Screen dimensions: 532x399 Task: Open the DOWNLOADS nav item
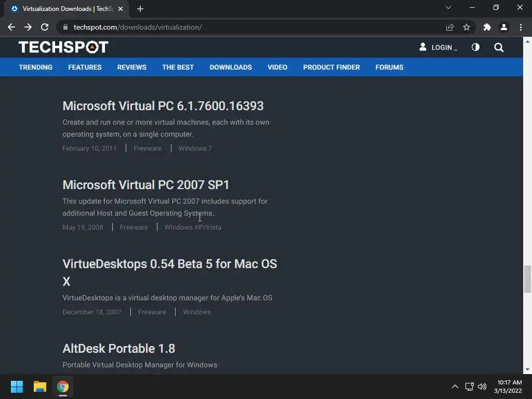[x=231, y=67]
